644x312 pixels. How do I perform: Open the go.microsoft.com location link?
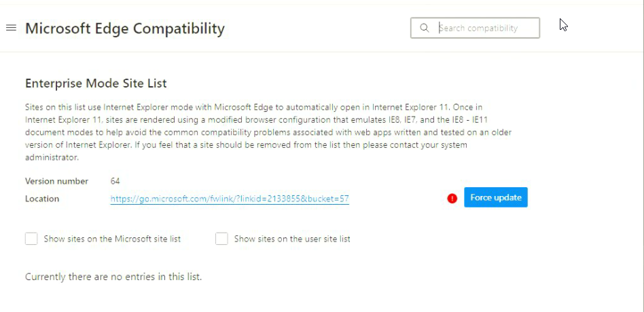click(230, 199)
